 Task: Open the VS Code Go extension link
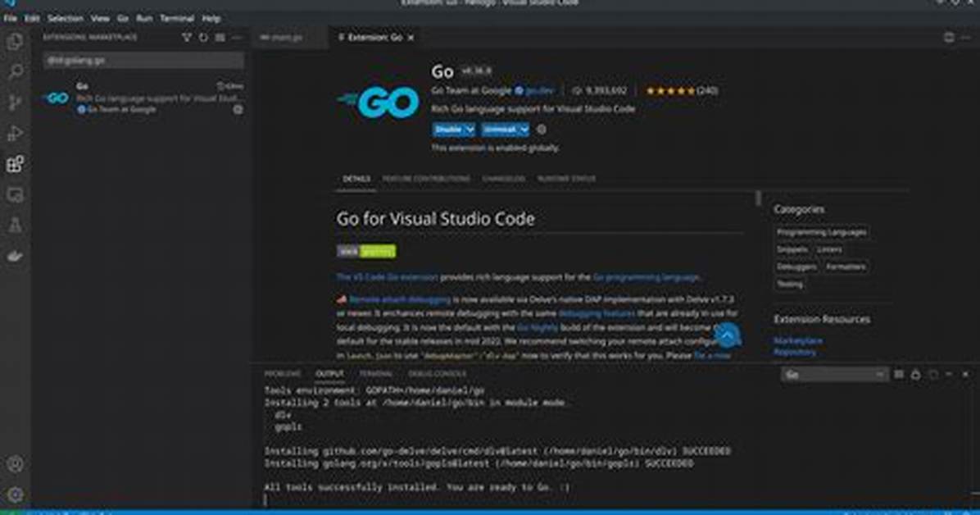click(388, 277)
